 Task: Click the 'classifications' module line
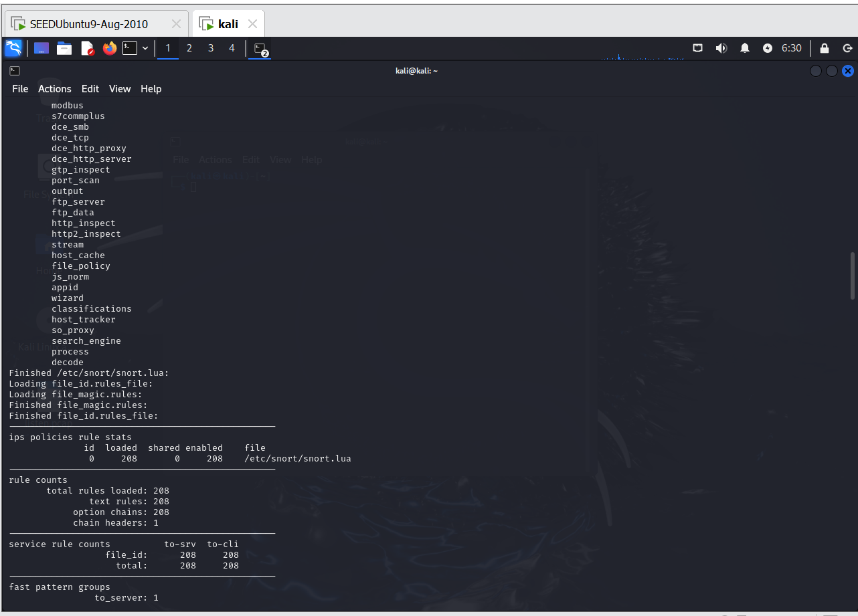click(x=92, y=309)
